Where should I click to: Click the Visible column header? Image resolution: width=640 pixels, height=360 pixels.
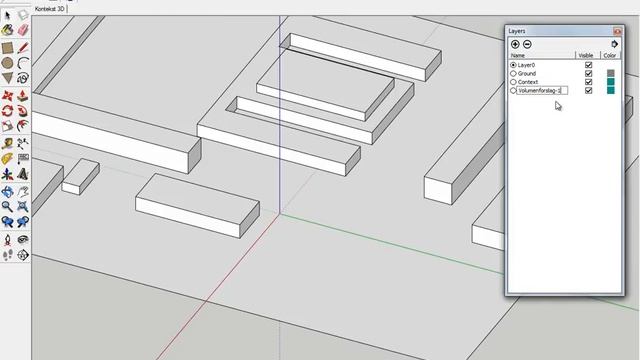pyautogui.click(x=587, y=55)
